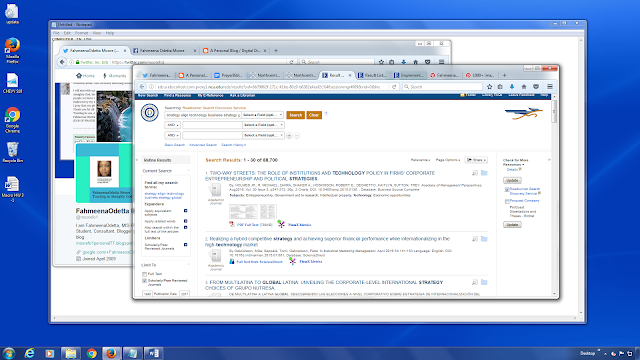This screenshot has width=640, height=360.
Task: Click the bookmarks list icon in front Firefox
Action: [500, 87]
